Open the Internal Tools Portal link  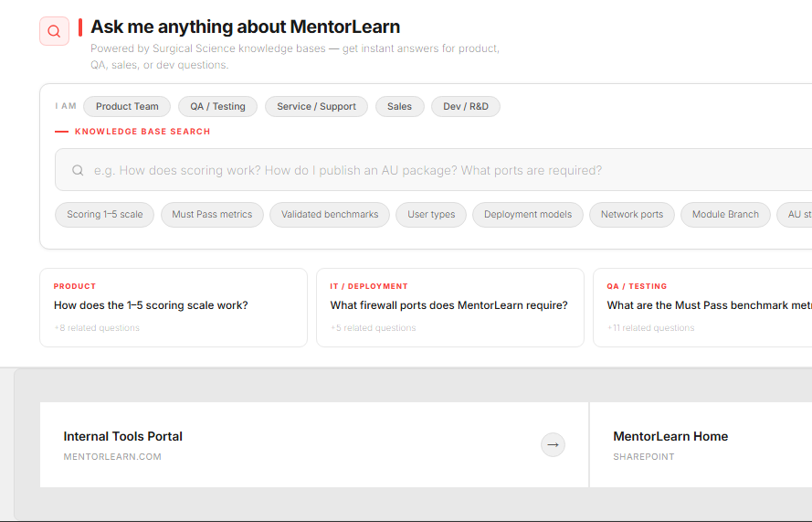(x=314, y=445)
